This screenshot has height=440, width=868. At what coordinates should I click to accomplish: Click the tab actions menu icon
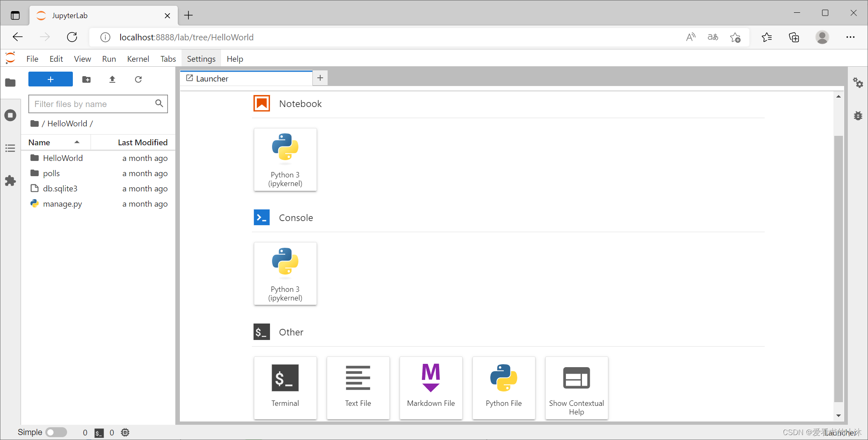tap(15, 16)
